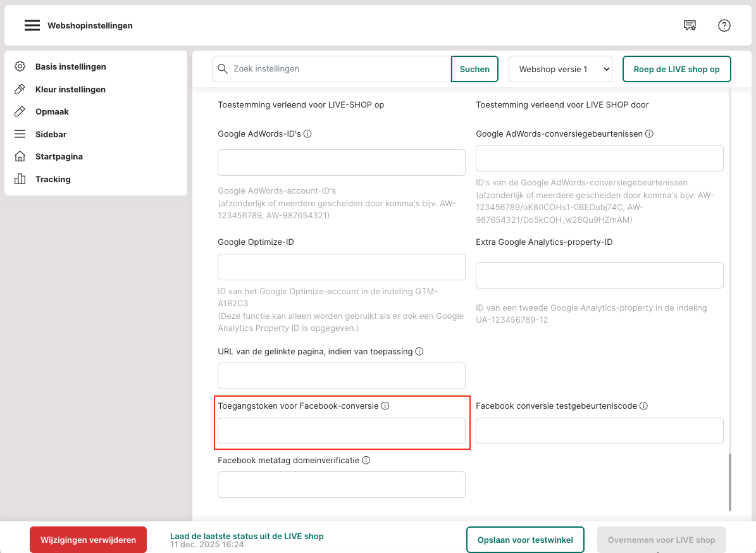This screenshot has width=756, height=553.
Task: Click info icon next to URL van de gelinkte pagina
Action: 419,351
